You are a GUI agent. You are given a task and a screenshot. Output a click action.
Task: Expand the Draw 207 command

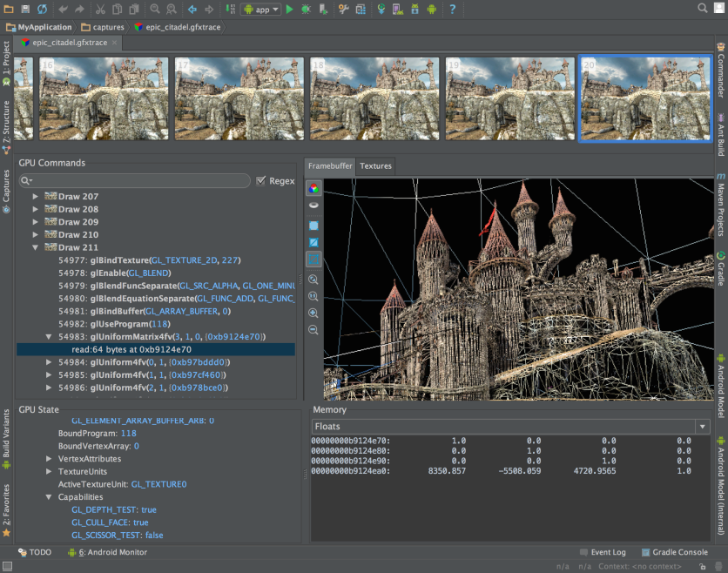(x=35, y=196)
